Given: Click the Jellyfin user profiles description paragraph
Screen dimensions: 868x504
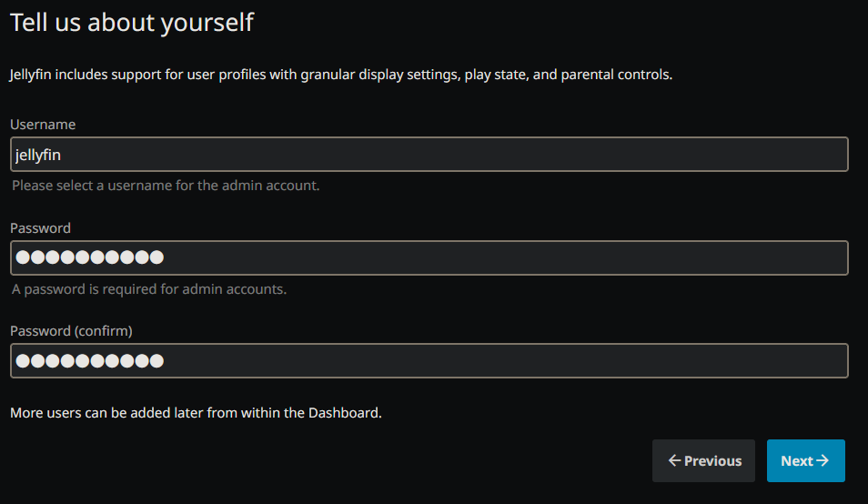Looking at the screenshot, I should coord(341,75).
